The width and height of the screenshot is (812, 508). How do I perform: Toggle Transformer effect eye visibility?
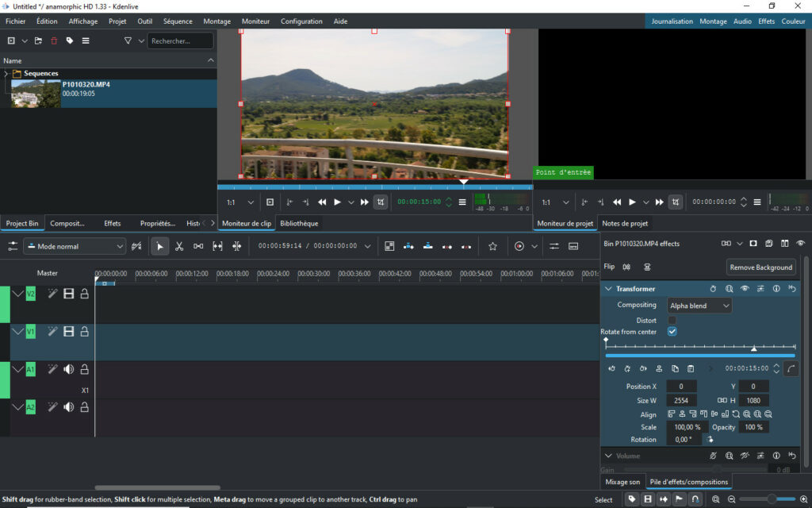745,289
